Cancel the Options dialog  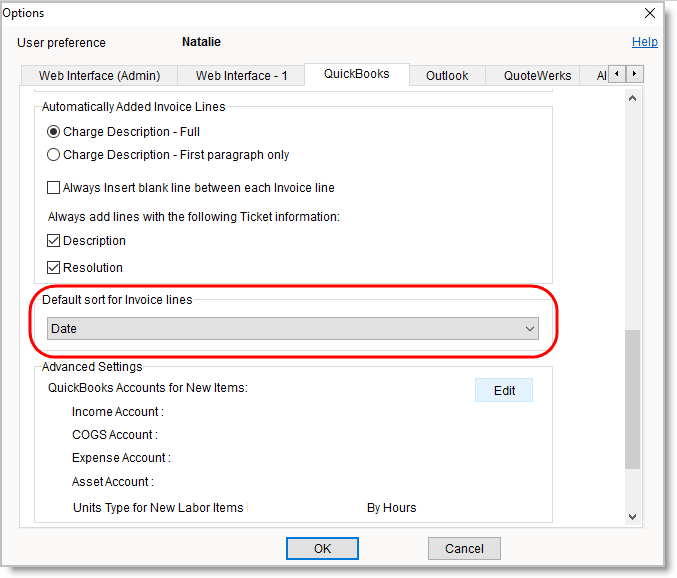[463, 548]
